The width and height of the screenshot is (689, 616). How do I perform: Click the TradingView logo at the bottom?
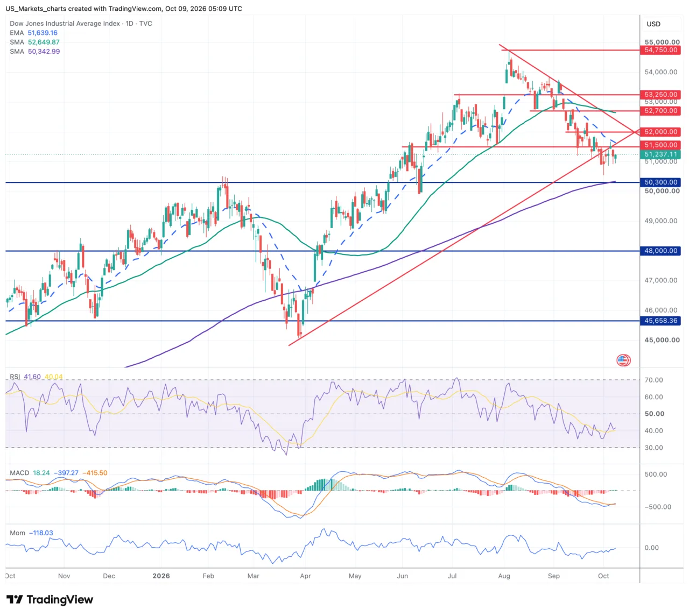tap(50, 599)
